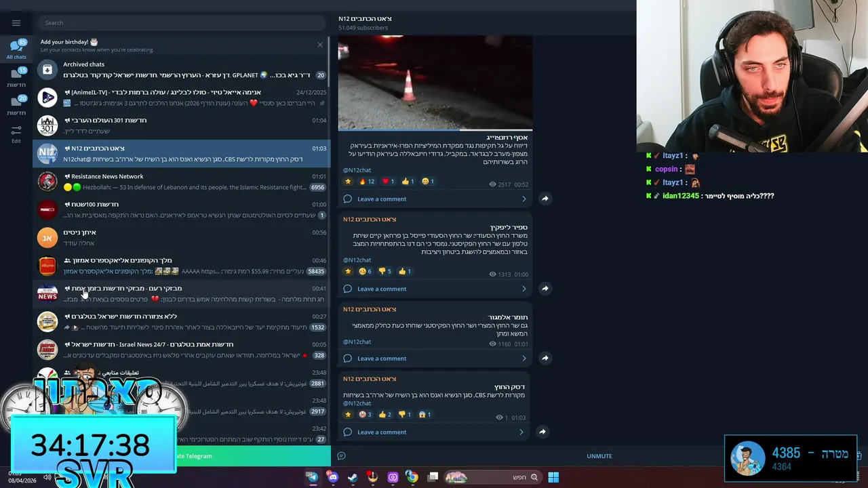868x488 pixels.
Task: Click the Task View taskbar icon
Action: click(x=433, y=477)
